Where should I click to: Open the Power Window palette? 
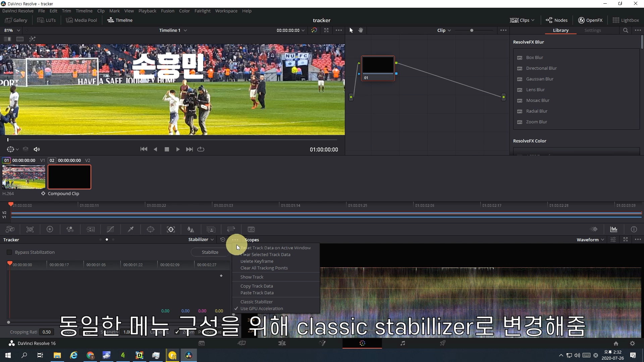pos(151,229)
